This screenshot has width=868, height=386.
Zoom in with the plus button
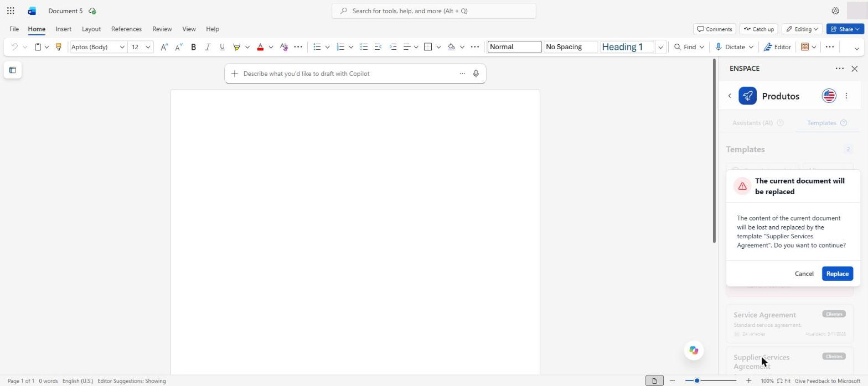tap(748, 380)
